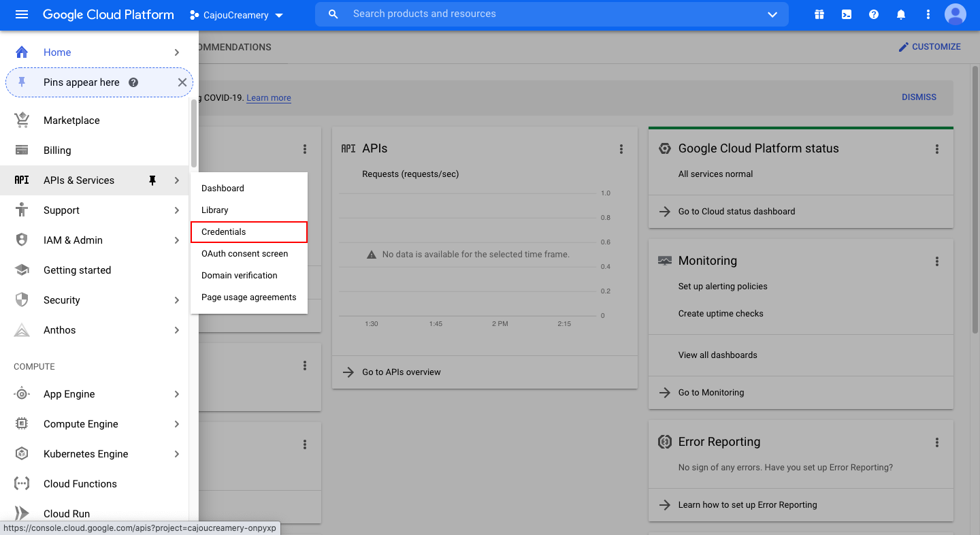The height and width of the screenshot is (535, 980).
Task: Select OAuth consent screen menu item
Action: coord(249,254)
